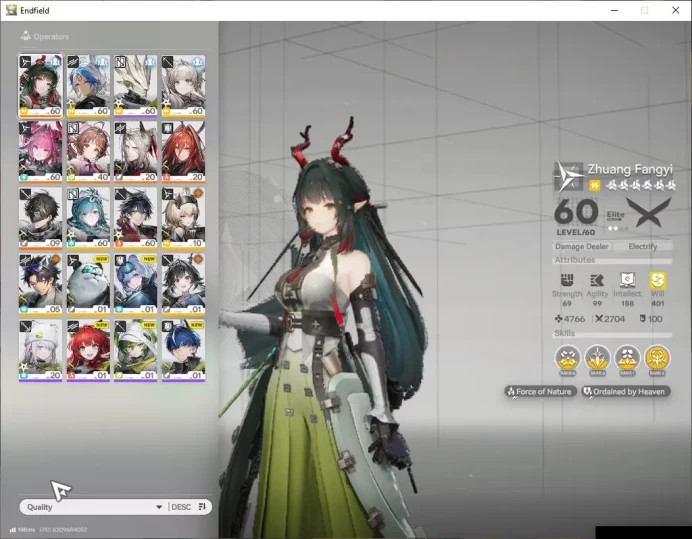692x539 pixels.
Task: Open the fourth fully-gold skill icon
Action: tap(657, 358)
